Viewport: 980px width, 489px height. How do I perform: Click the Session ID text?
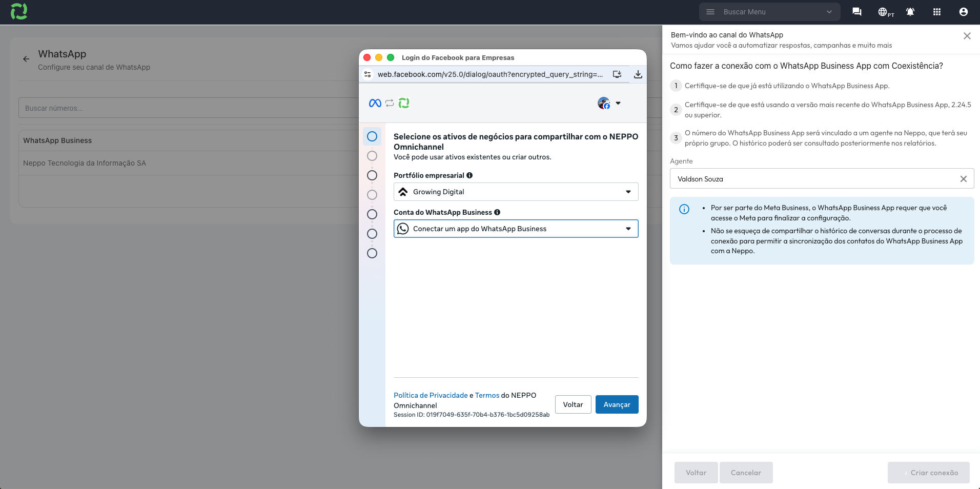point(472,415)
